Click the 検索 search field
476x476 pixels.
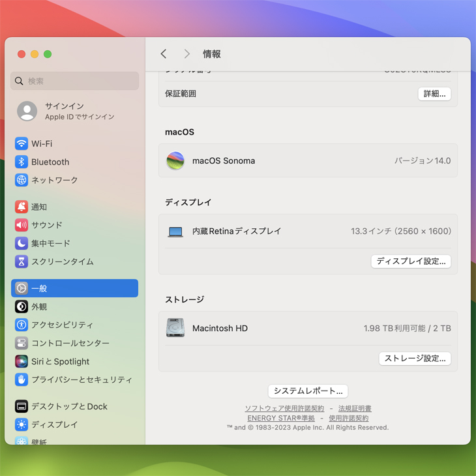[x=74, y=81]
